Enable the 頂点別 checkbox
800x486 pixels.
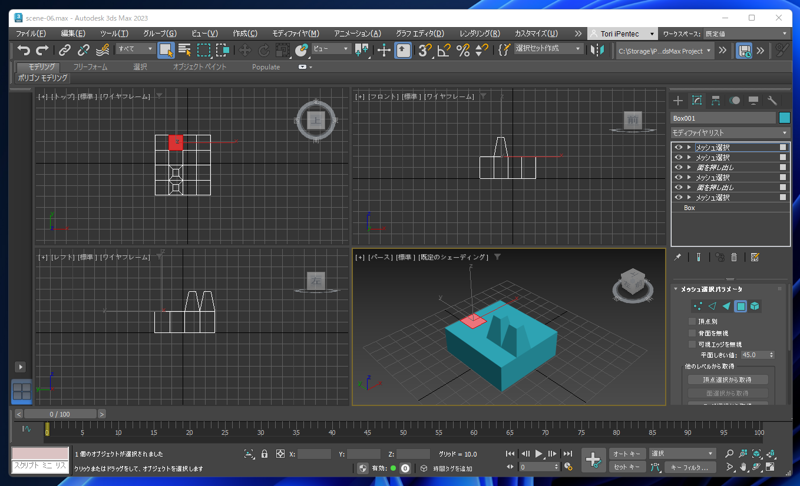692,321
